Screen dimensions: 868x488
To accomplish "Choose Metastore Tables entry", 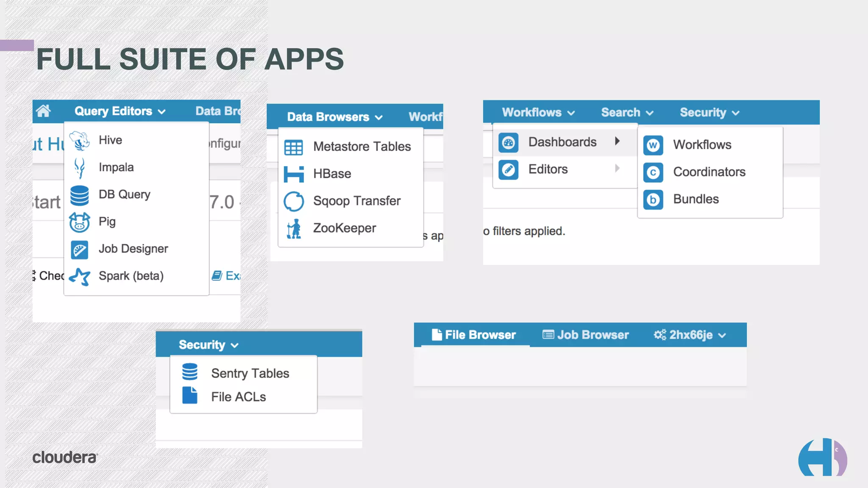I will coord(351,147).
